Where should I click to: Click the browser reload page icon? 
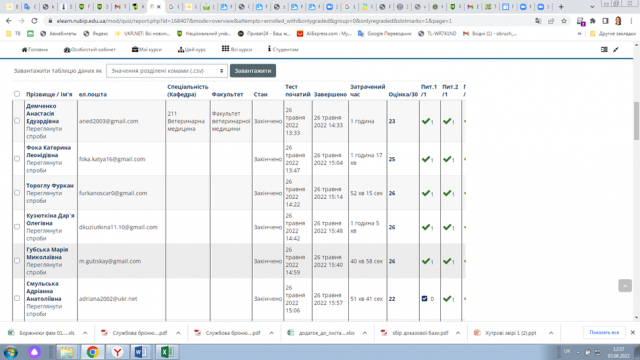pyautogui.click(x=34, y=21)
